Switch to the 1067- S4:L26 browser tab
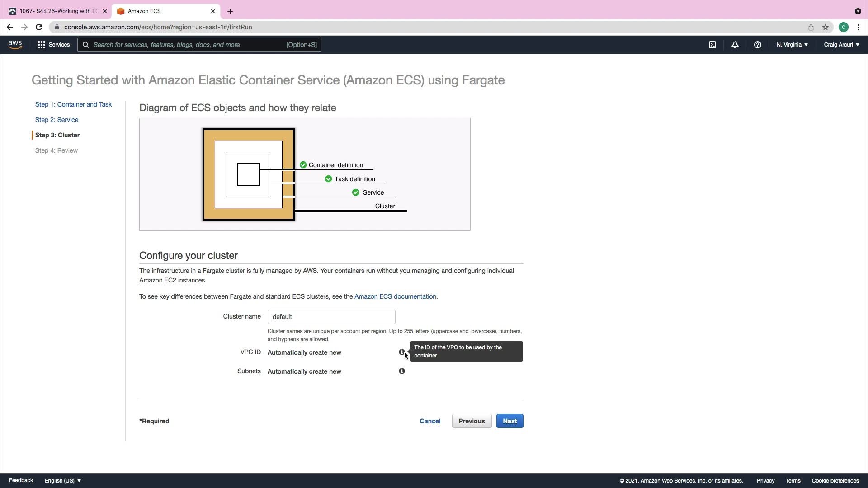868x488 pixels. pos(58,11)
